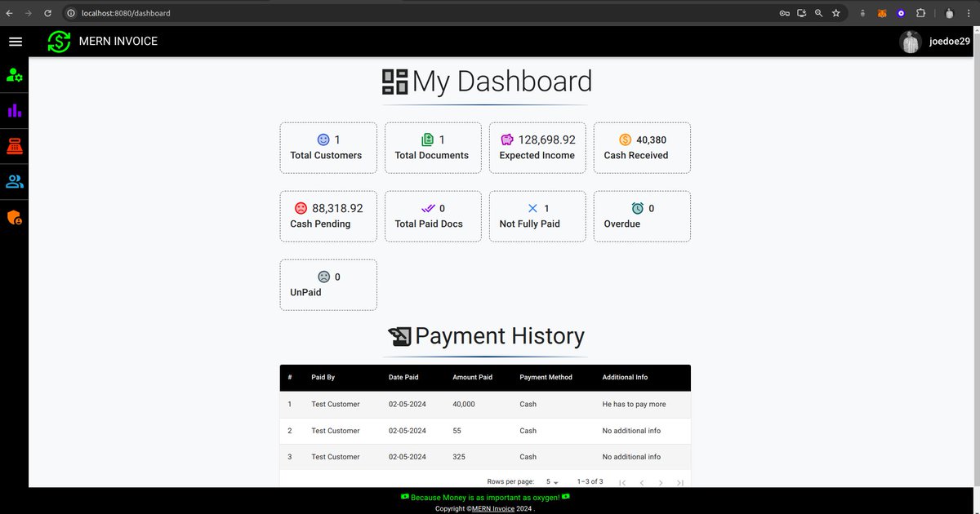Toggle the browser zoom magnifier icon
Image resolution: width=980 pixels, height=514 pixels.
point(818,13)
